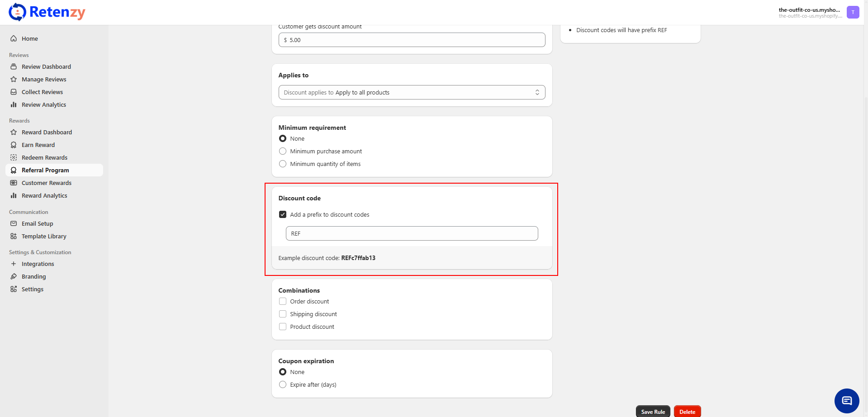Click the Retenzy logo
The height and width of the screenshot is (417, 868).
[47, 12]
